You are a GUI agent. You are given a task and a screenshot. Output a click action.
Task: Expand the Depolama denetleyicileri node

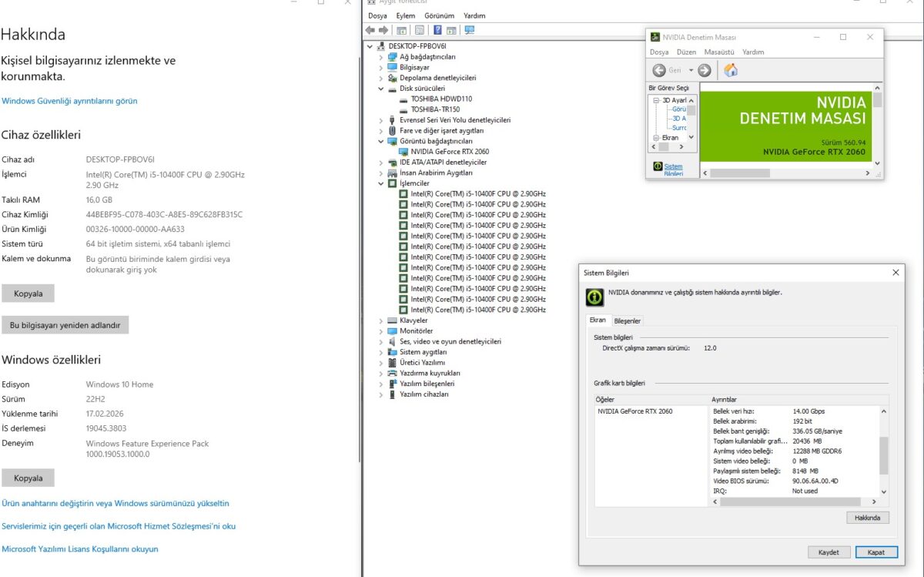click(380, 78)
